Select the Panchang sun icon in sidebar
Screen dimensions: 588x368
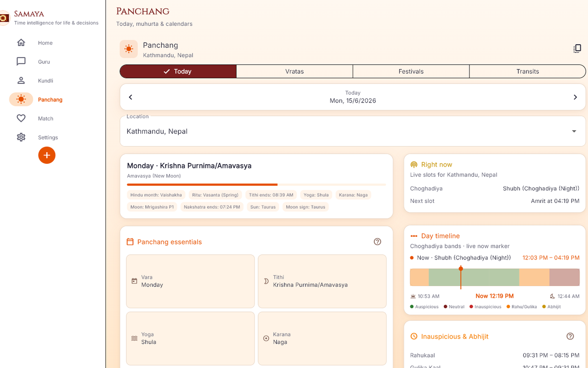tap(21, 99)
